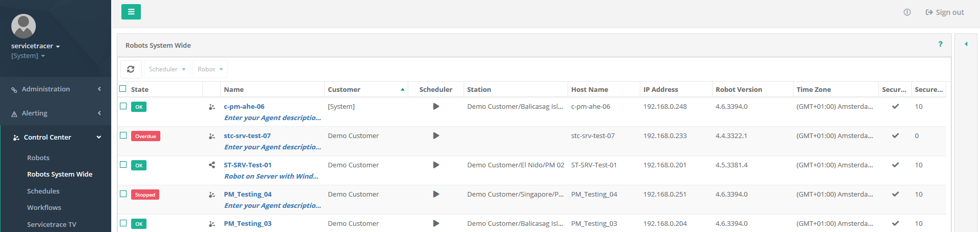
Task: Click the refresh icon in toolbar
Action: [131, 69]
